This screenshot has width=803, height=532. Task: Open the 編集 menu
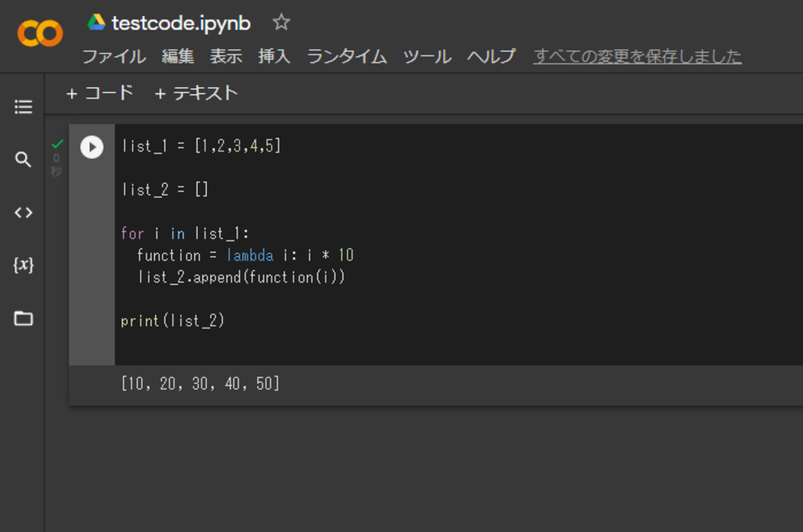coord(178,57)
